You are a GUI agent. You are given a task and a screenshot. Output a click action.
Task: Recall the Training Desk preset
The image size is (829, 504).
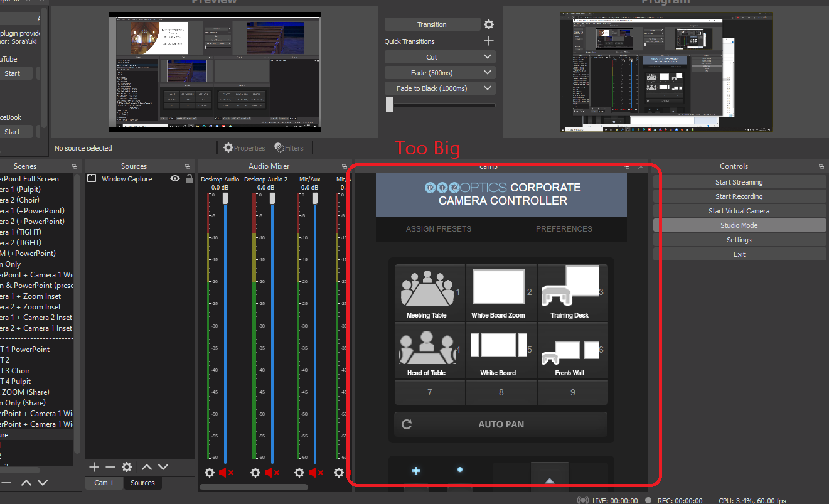coord(573,292)
